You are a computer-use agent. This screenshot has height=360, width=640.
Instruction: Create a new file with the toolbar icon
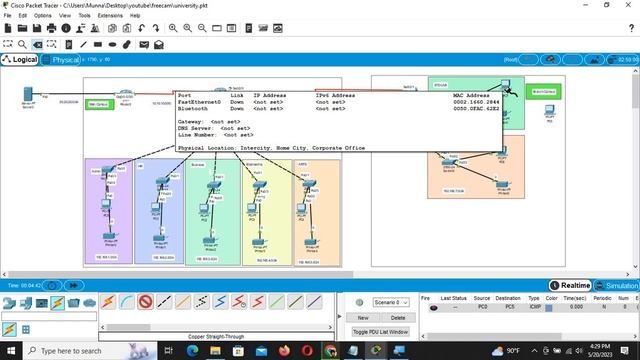click(8, 28)
